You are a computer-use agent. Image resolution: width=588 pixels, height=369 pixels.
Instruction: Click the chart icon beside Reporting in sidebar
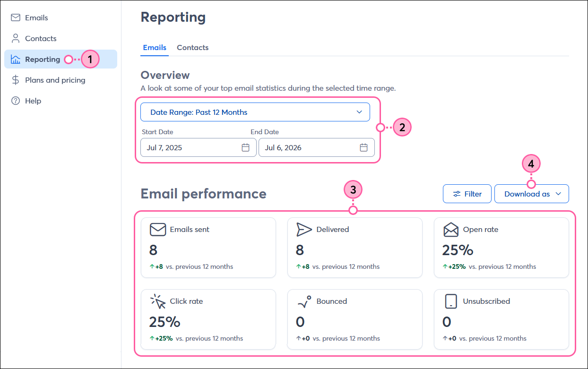[x=16, y=60]
